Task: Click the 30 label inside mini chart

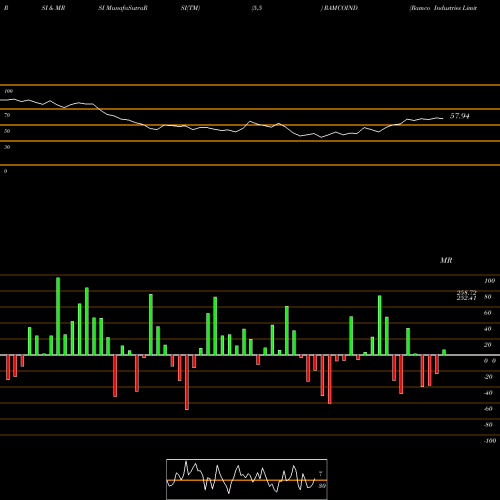Action: click(322, 486)
